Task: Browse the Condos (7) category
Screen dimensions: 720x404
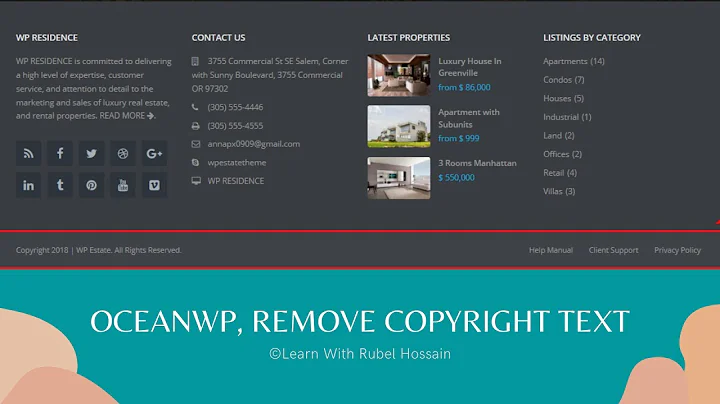Action: pyautogui.click(x=563, y=80)
